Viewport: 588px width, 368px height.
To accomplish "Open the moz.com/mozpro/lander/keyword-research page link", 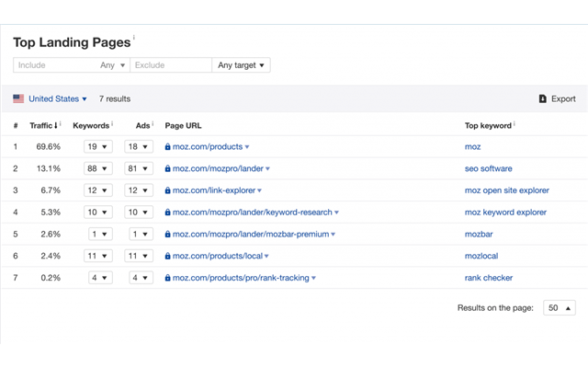I will coord(254,213).
